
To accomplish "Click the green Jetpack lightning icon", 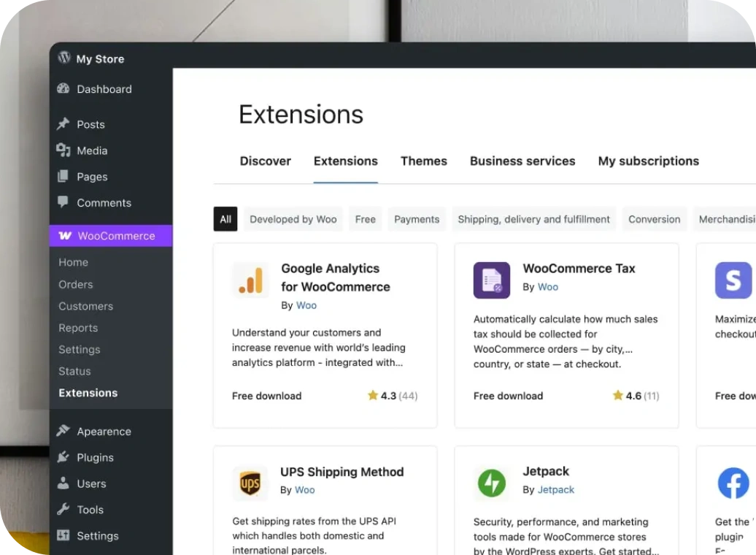I will pyautogui.click(x=491, y=483).
